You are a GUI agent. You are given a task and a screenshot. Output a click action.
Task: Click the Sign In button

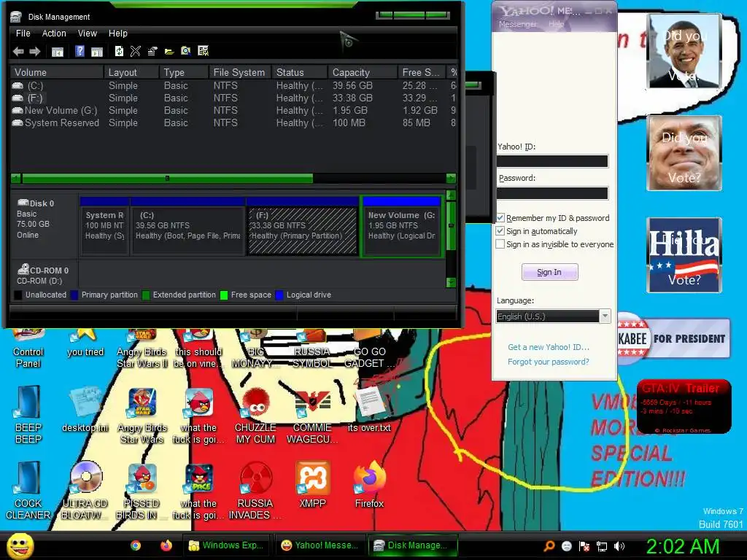pos(549,272)
